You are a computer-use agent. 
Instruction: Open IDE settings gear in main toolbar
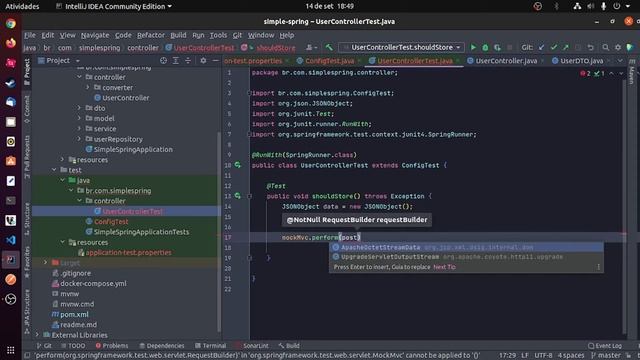[x=618, y=47]
